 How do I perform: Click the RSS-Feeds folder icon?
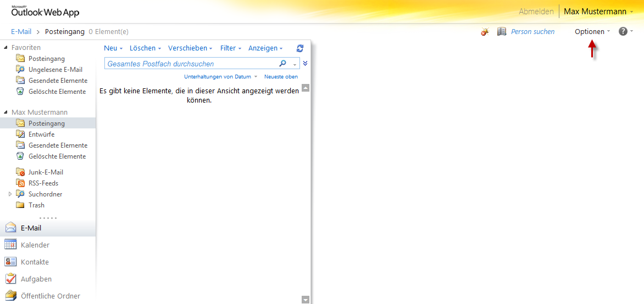point(20,183)
